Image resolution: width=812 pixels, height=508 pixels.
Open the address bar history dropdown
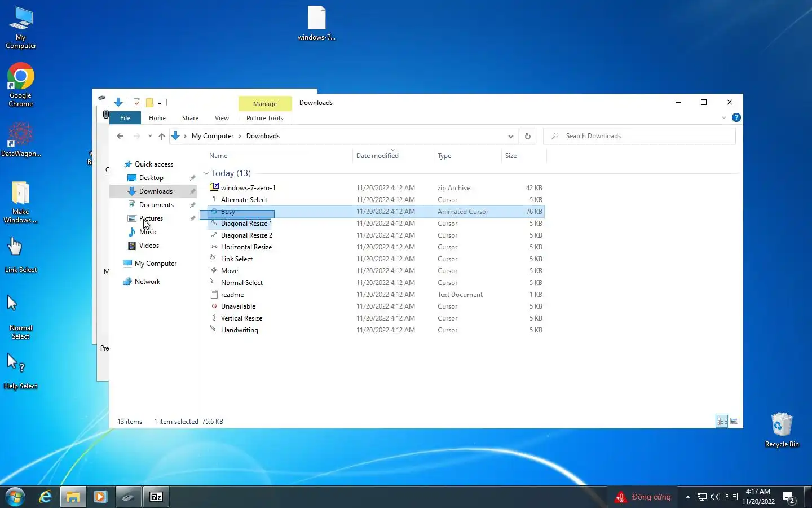[x=510, y=136]
